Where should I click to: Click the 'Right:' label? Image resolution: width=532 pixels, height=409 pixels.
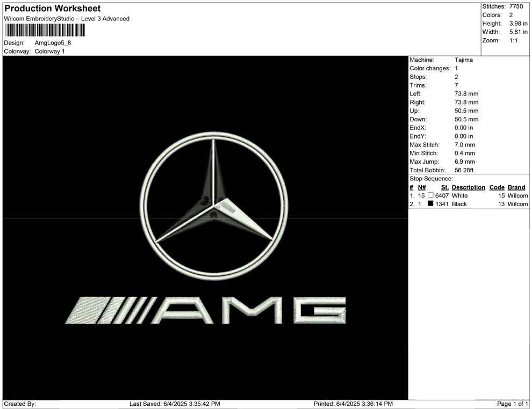point(418,103)
